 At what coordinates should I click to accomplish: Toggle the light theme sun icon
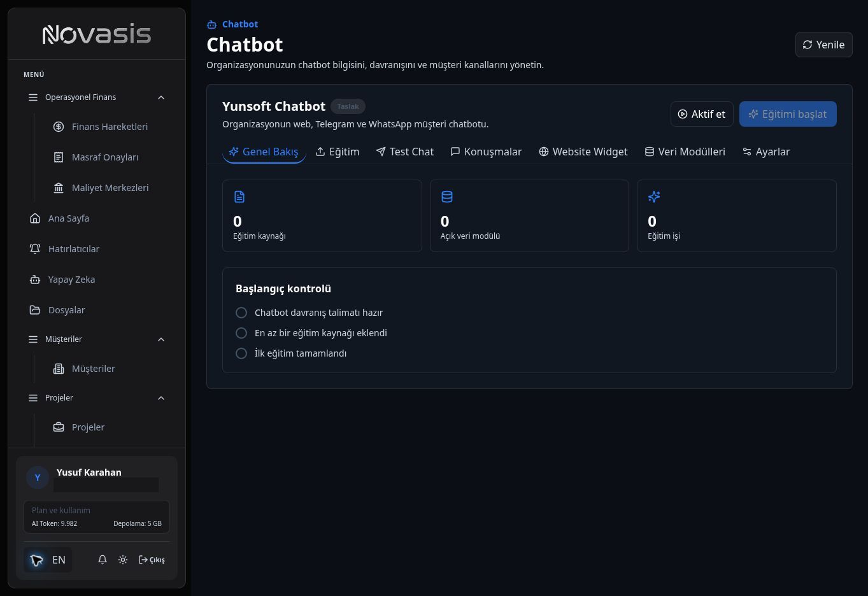pos(123,560)
